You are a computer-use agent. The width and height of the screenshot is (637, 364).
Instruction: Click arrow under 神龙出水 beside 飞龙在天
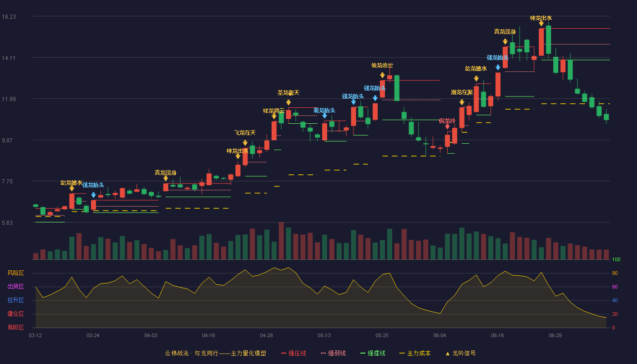[238, 156]
